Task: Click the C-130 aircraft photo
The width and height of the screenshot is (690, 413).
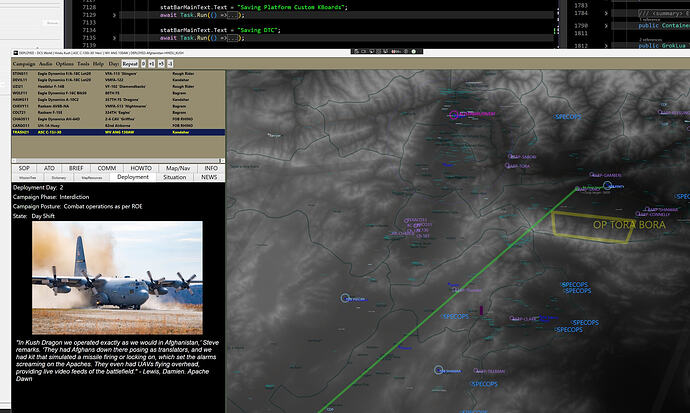Action: pos(117,278)
